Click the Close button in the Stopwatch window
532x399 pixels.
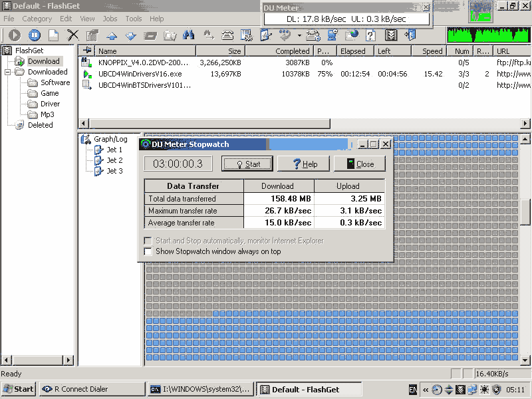tap(360, 164)
